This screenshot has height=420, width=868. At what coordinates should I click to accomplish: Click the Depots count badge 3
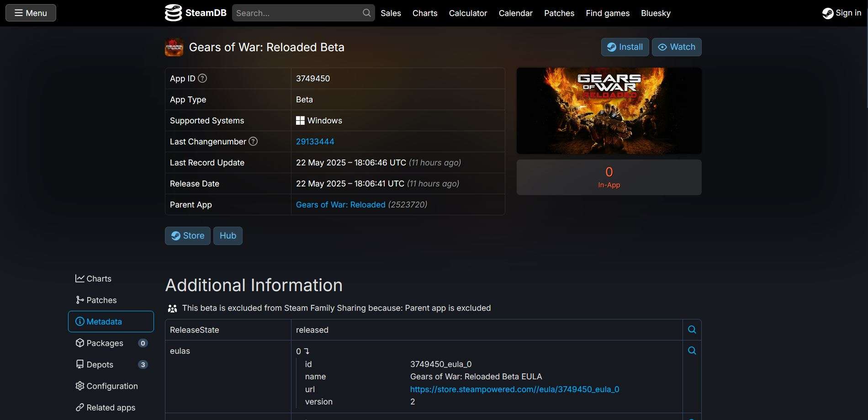pyautogui.click(x=143, y=365)
